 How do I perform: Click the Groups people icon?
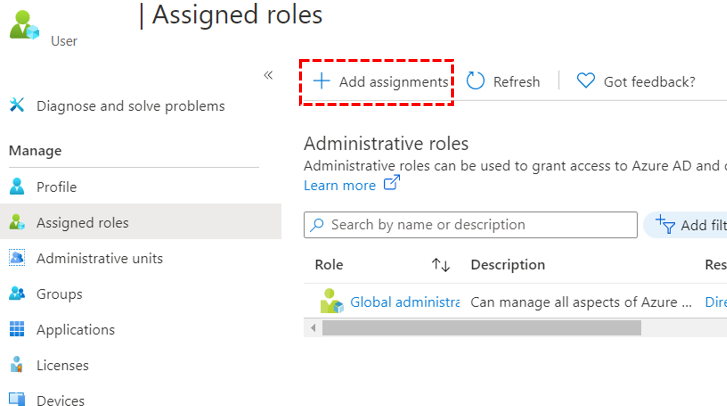click(x=17, y=293)
